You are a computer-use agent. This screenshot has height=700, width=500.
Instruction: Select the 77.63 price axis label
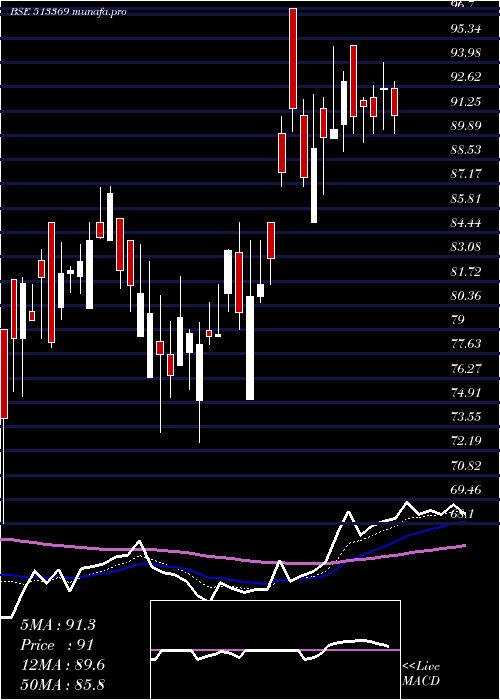[467, 344]
